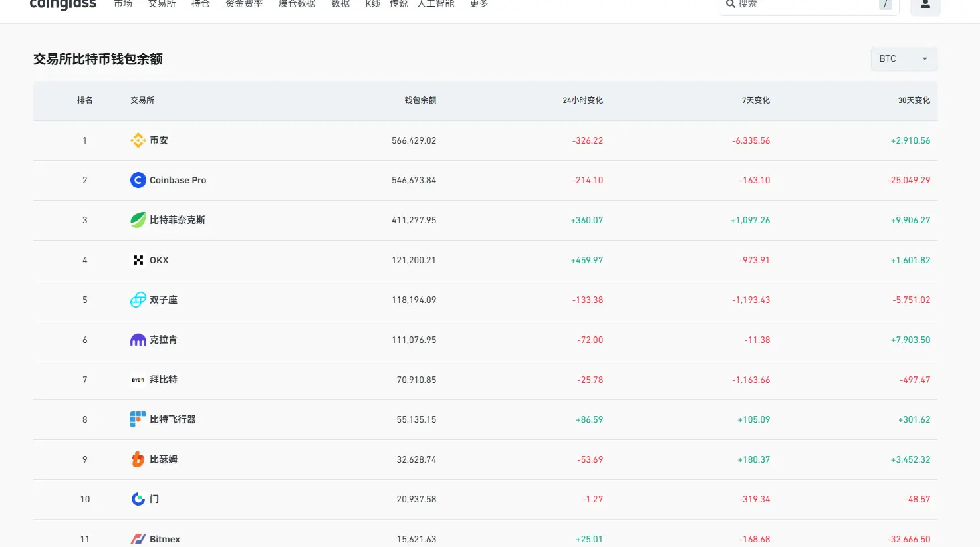Select the 411,277.95 wallet balance cell
Image resolution: width=980 pixels, height=547 pixels.
tap(414, 220)
